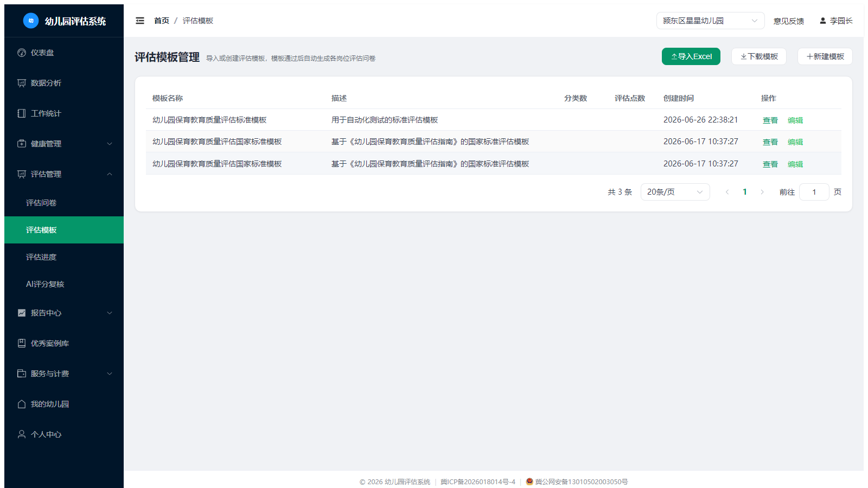The image size is (868, 488).
Task: Click 首页 breadcrumb link
Action: (x=162, y=21)
